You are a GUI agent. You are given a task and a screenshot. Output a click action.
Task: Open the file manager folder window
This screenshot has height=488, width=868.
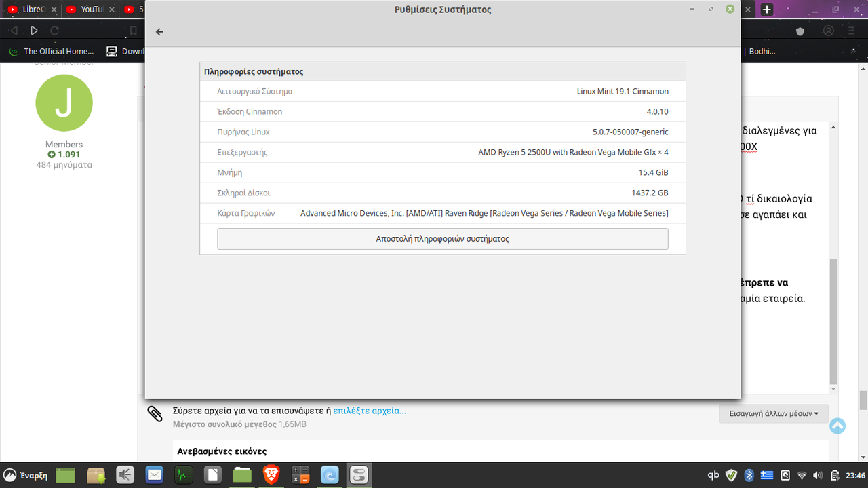click(242, 475)
